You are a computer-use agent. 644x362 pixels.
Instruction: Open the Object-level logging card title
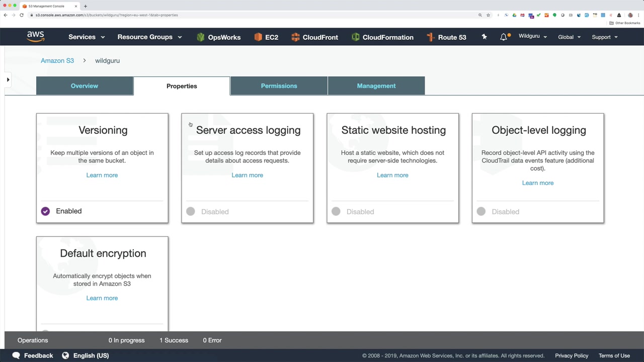coord(539,130)
